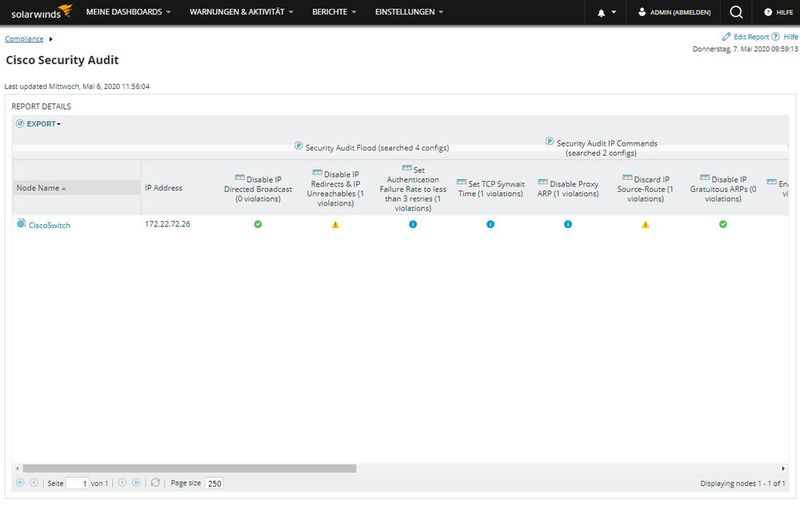800x505 pixels.
Task: Click the Disable IP Gratuitous ARPs rule icon
Action: click(705, 178)
